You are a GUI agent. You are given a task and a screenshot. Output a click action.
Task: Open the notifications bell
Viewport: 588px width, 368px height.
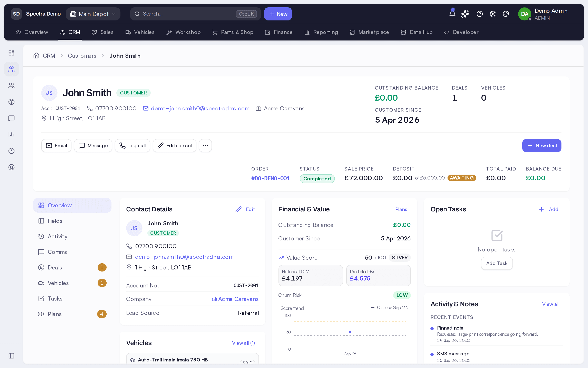click(452, 14)
